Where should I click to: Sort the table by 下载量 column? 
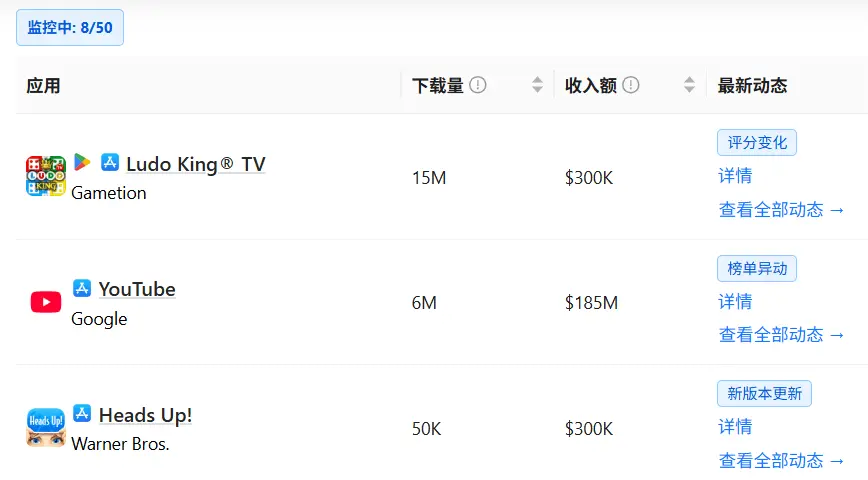537,85
